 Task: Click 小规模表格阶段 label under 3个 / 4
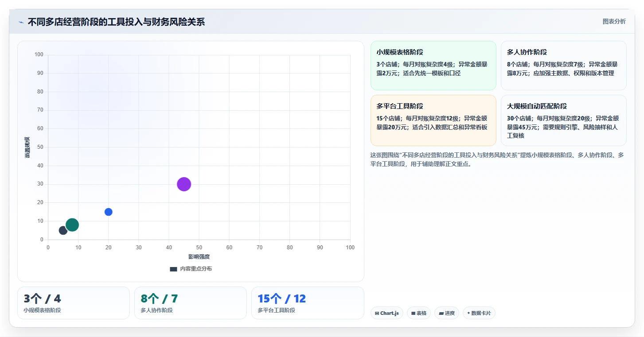42,310
